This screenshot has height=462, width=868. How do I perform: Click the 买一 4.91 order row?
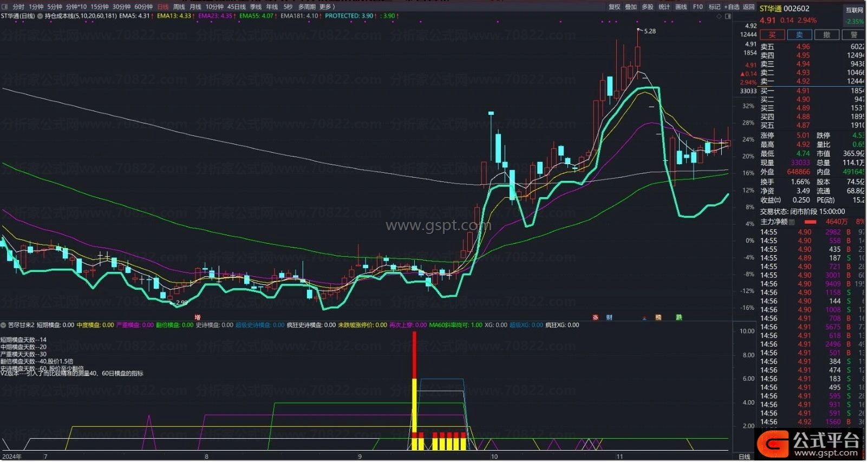(x=812, y=91)
